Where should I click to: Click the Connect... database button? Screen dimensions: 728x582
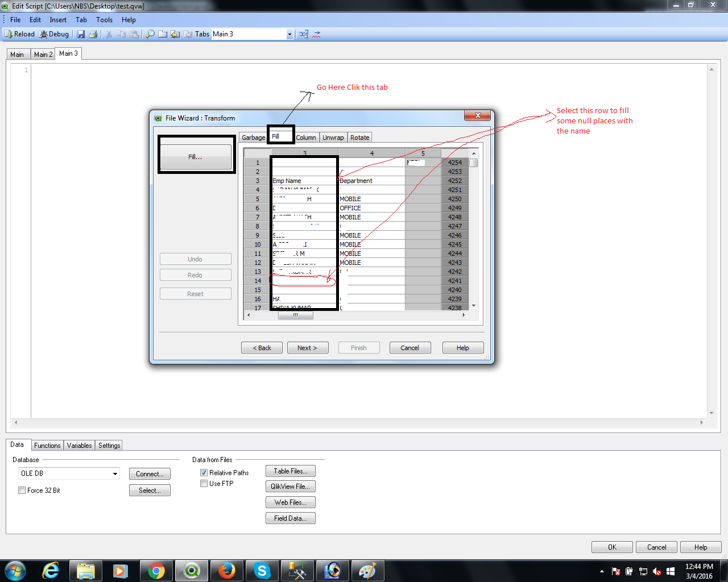pos(150,474)
